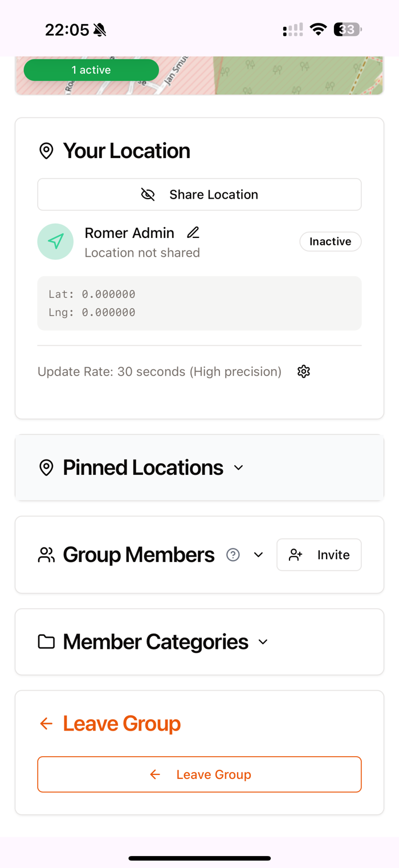Image resolution: width=399 pixels, height=868 pixels.
Task: Open update rate settings gear
Action: 304,372
